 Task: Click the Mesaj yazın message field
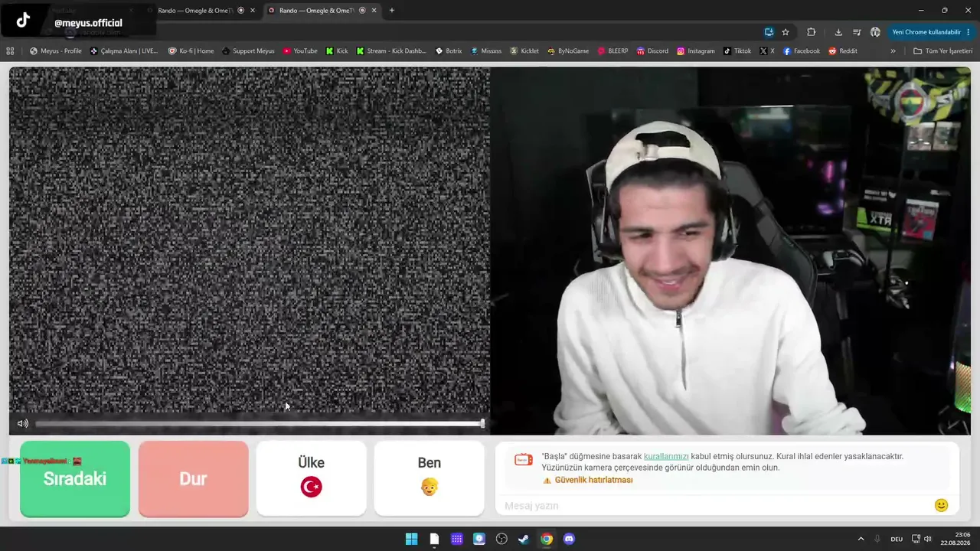point(716,506)
